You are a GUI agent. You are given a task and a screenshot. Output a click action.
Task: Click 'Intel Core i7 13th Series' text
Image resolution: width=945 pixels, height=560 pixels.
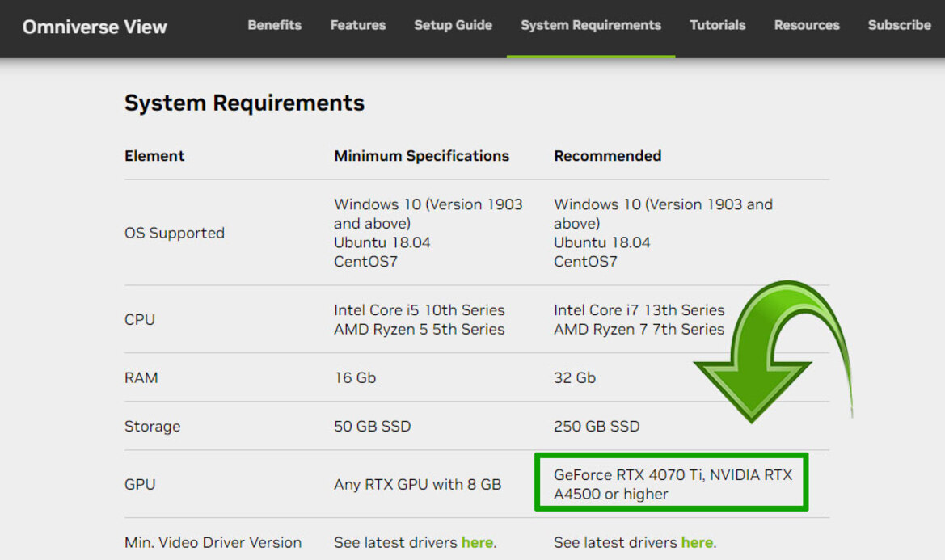(x=639, y=310)
